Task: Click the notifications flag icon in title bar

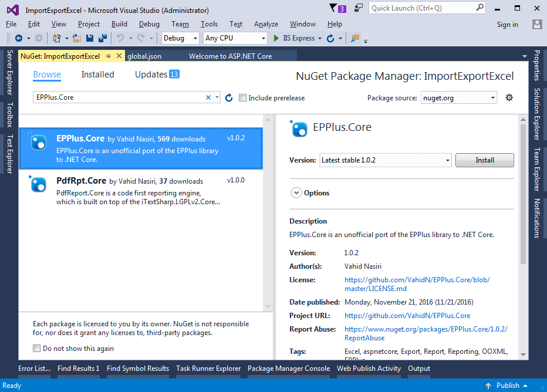Action: pyautogui.click(x=334, y=8)
